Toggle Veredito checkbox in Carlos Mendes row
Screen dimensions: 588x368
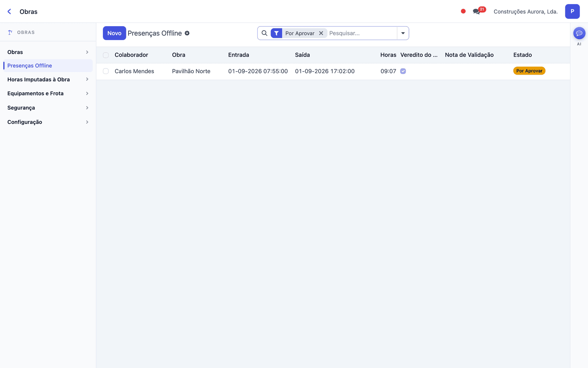tap(403, 71)
